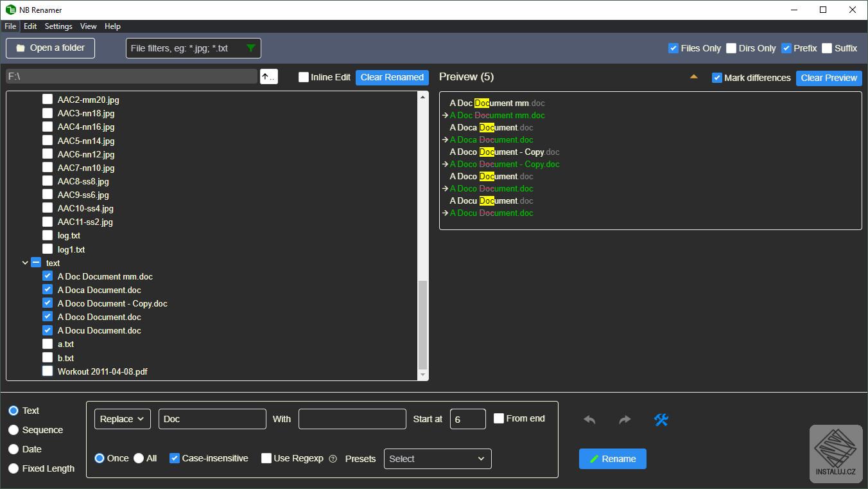Click the undo arrow icon
Viewport: 868px width, 489px height.
click(589, 420)
